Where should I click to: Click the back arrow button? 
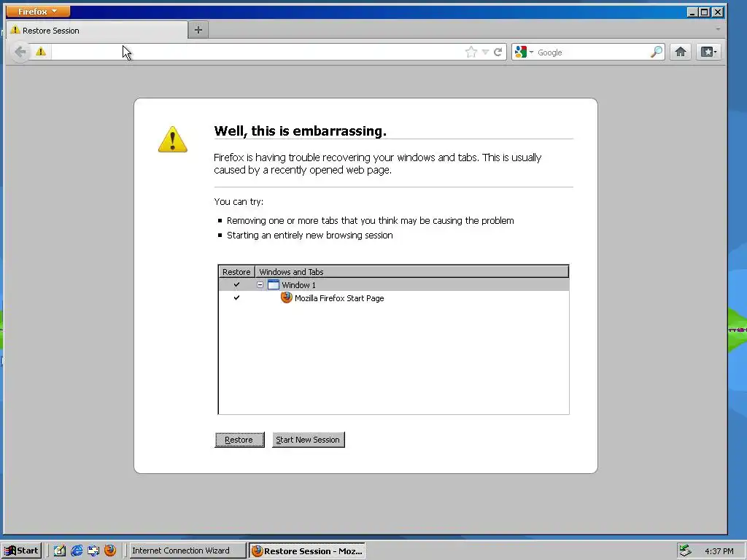click(20, 52)
